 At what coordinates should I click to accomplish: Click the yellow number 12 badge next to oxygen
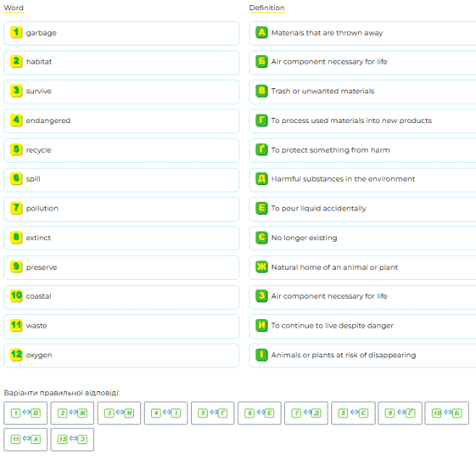tap(16, 355)
